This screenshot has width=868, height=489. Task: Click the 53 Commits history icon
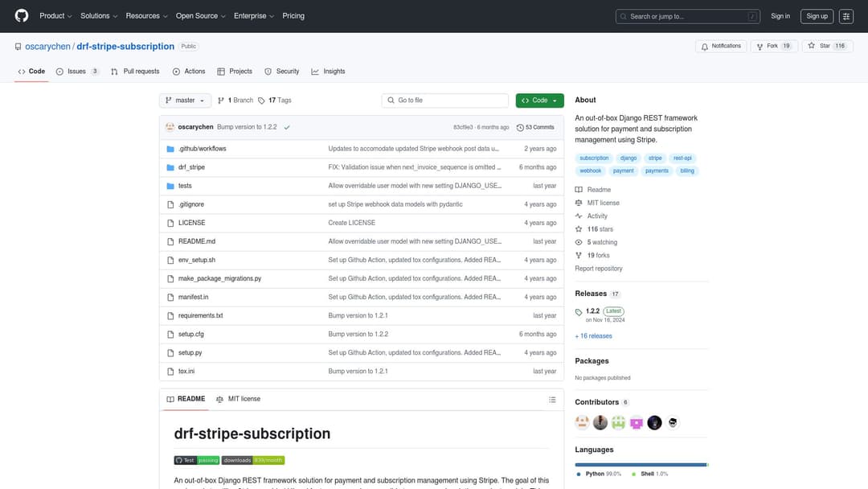pyautogui.click(x=520, y=127)
